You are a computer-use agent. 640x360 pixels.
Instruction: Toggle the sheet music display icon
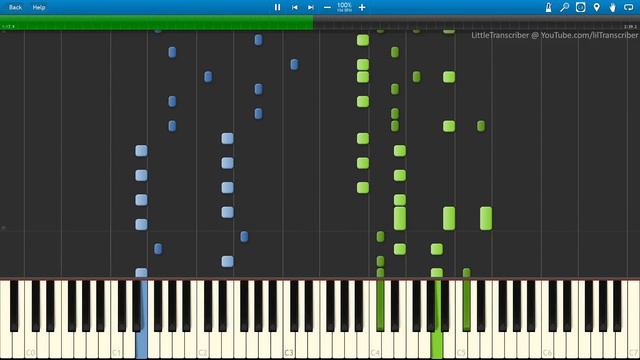pos(580,7)
